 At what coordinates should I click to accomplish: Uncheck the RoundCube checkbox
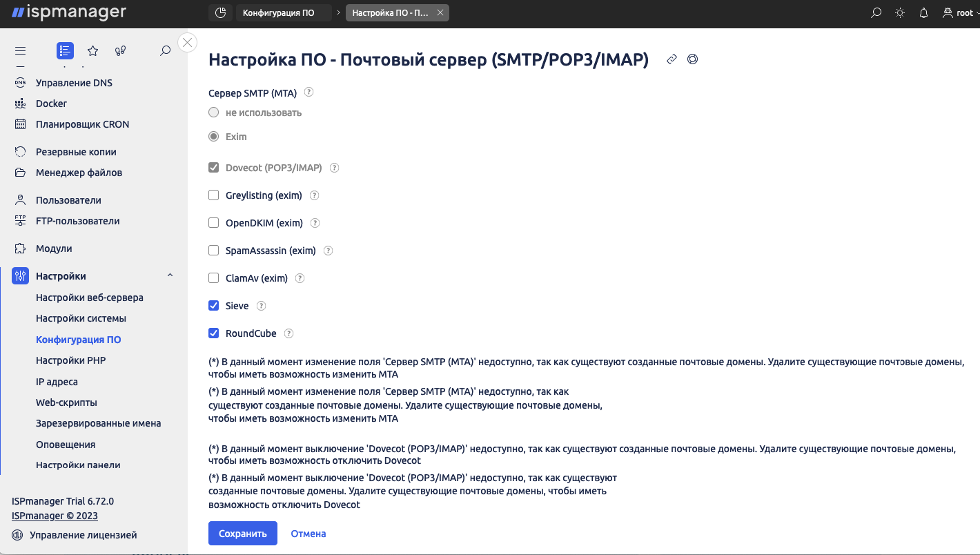tap(214, 333)
